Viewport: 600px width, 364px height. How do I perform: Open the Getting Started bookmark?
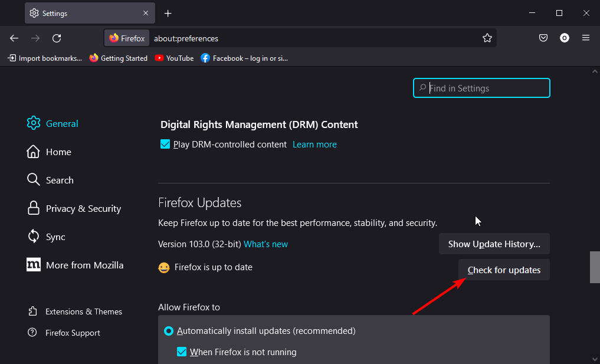pos(119,58)
